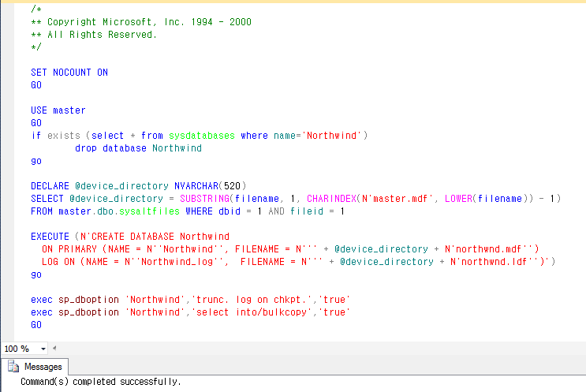
Task: Click the horizontal scrollbar left arrow
Action: (x=54, y=349)
